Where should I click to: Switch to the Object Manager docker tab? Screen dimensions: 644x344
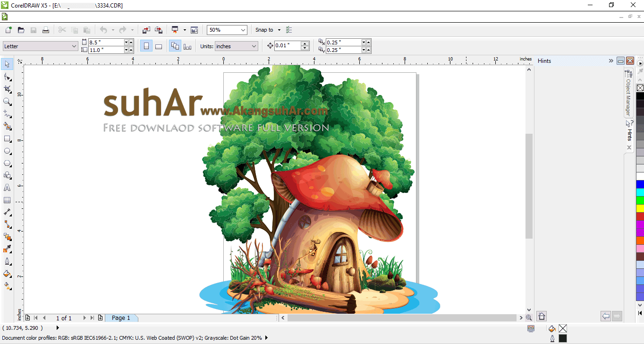(628, 93)
